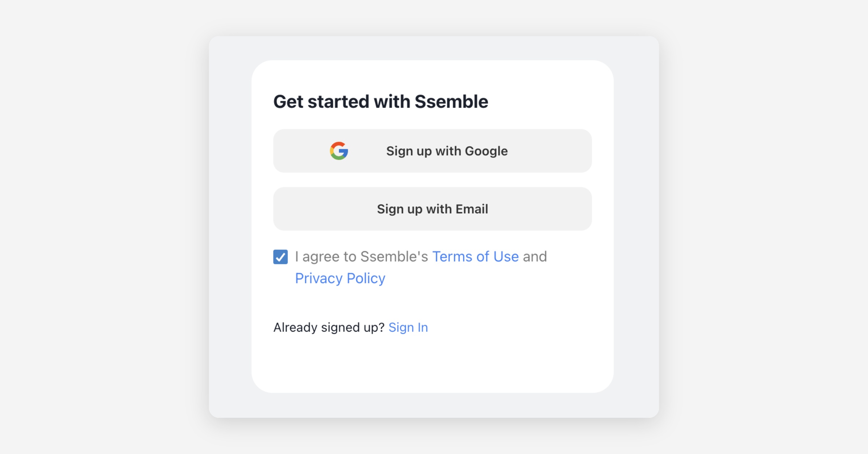Click the word "Ssemble" in the heading

coord(451,101)
